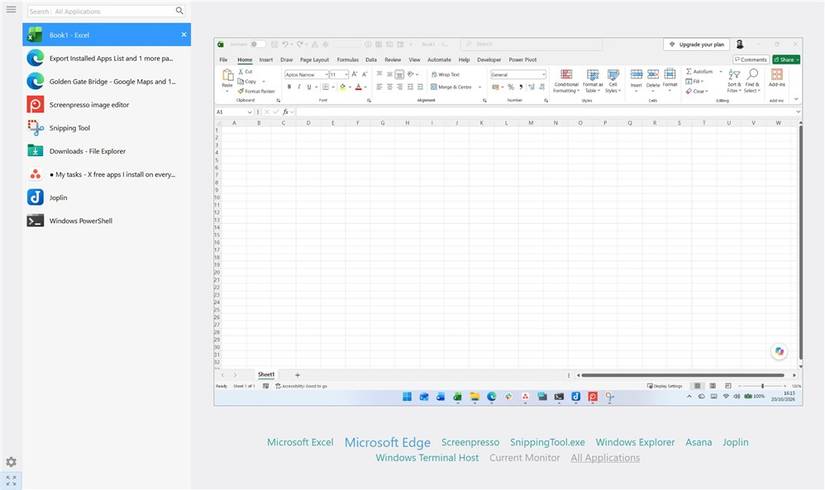825x490 pixels.
Task: Open the File tab in the Excel preview
Action: pyautogui.click(x=224, y=59)
